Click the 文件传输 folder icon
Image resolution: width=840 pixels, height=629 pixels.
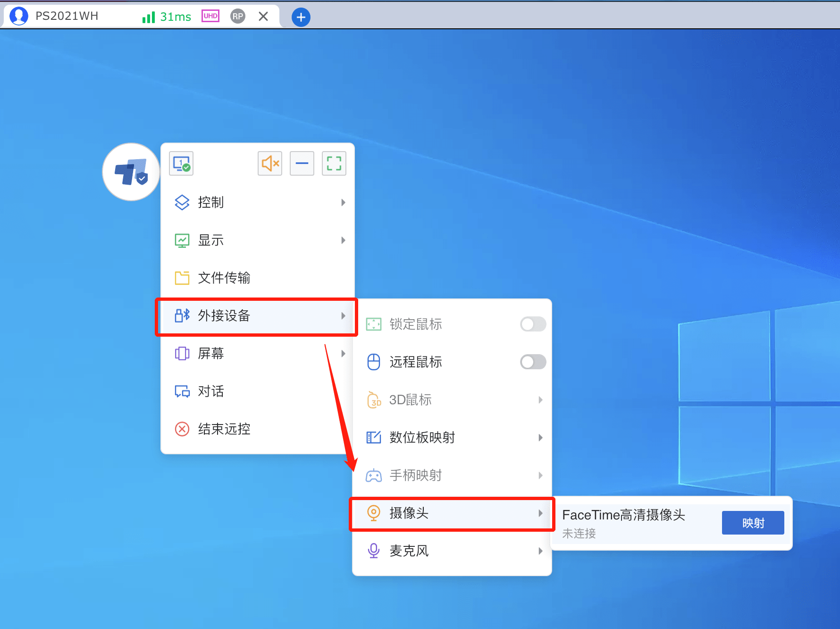click(182, 278)
